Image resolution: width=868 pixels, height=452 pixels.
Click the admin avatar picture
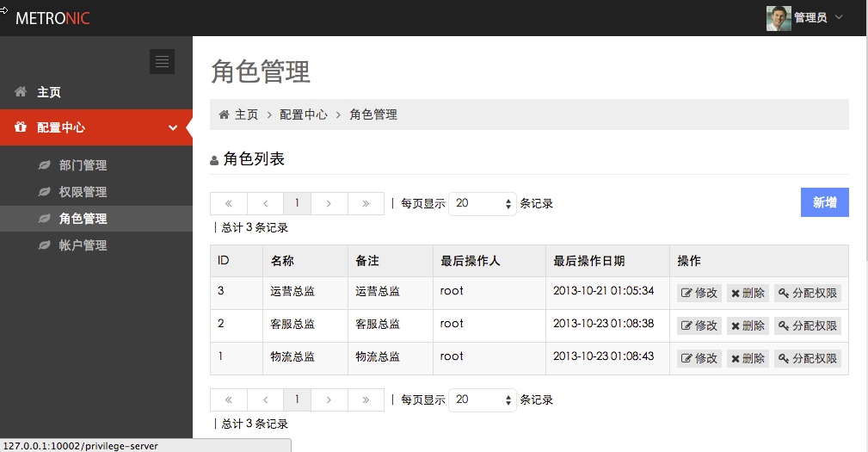tap(779, 18)
